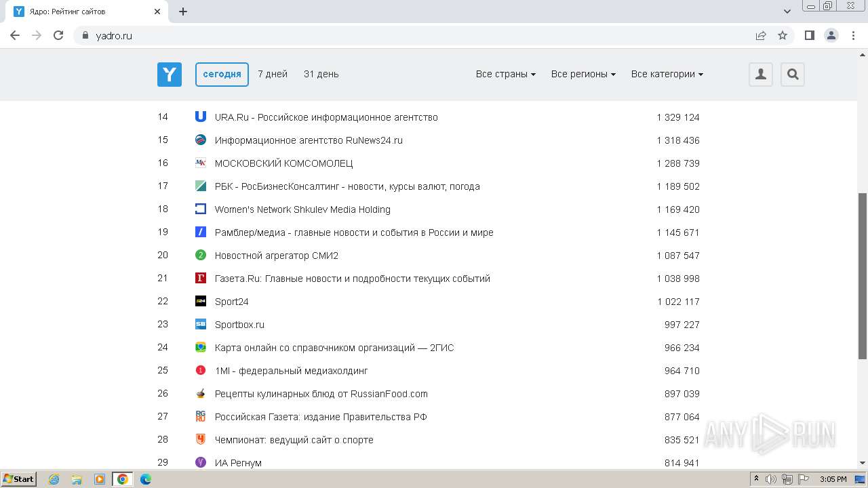Launch Internet Explorer from taskbar

pos(54,479)
